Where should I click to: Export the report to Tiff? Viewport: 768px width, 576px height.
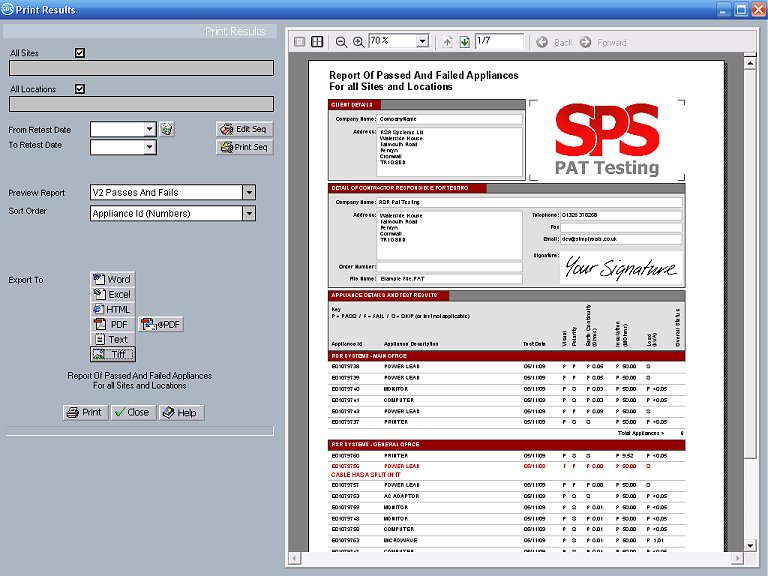(113, 354)
